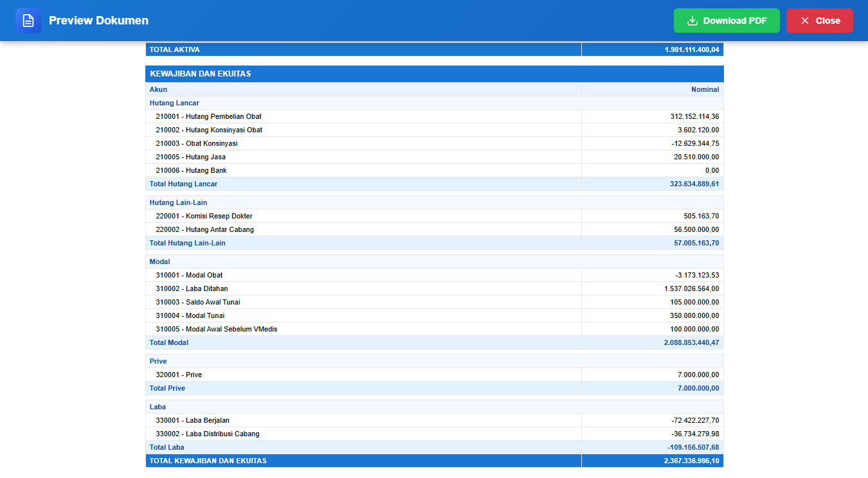This screenshot has width=868, height=478.
Task: Select the Hutang Lain-Lain group heading
Action: click(x=178, y=202)
